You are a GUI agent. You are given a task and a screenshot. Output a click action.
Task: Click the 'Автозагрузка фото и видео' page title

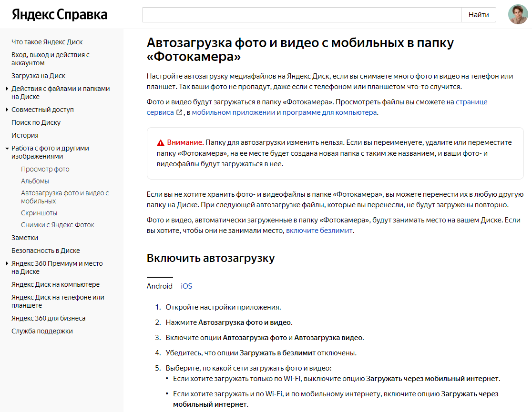[x=300, y=50]
